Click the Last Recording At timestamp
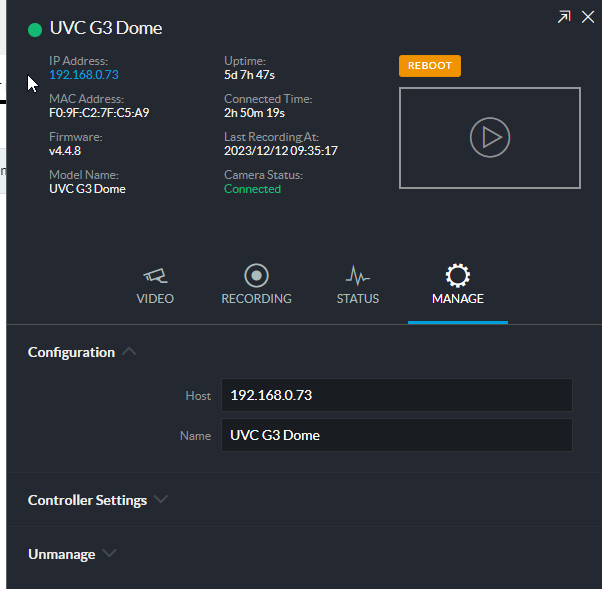This screenshot has width=602, height=589. 281,151
